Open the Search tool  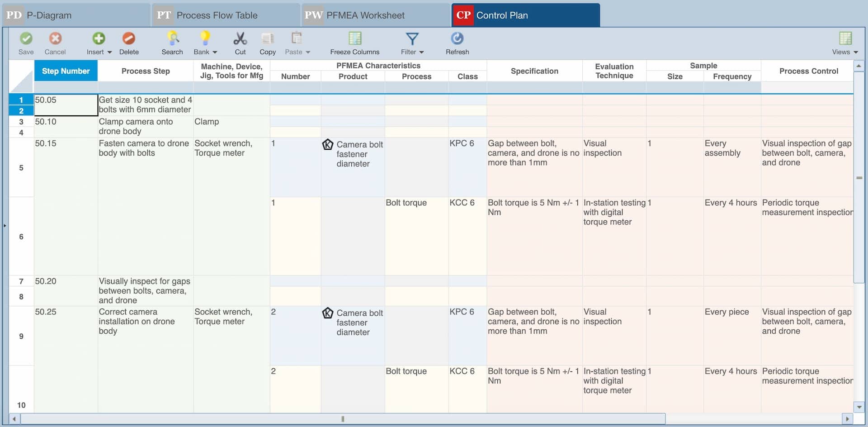click(172, 43)
